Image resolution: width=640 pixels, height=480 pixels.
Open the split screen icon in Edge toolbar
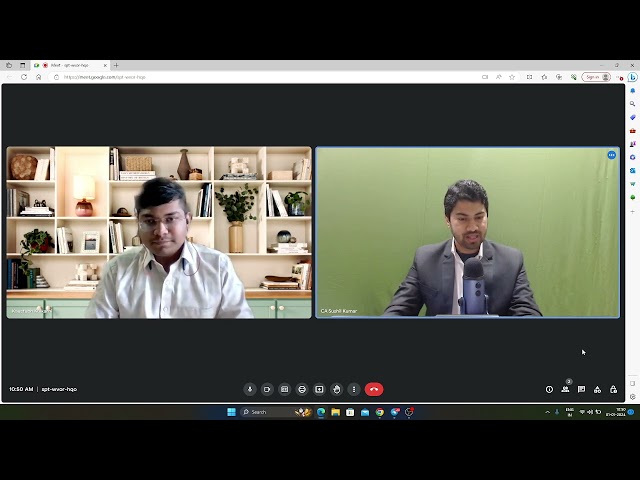pos(529,77)
